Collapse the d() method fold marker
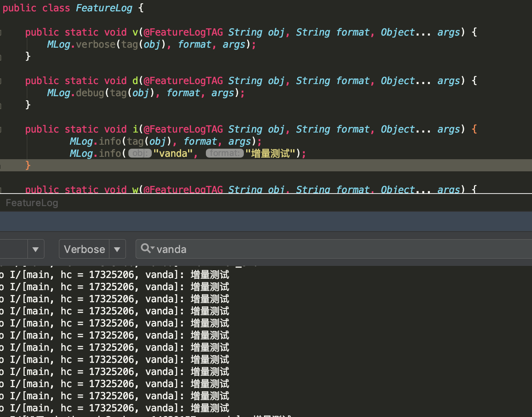 point(1,81)
